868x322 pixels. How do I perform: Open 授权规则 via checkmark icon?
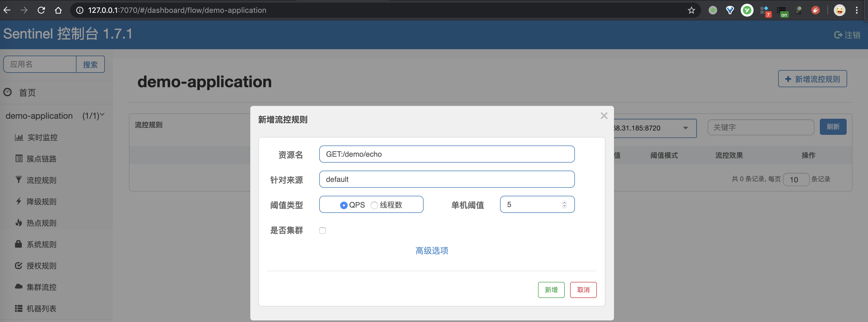click(x=19, y=266)
